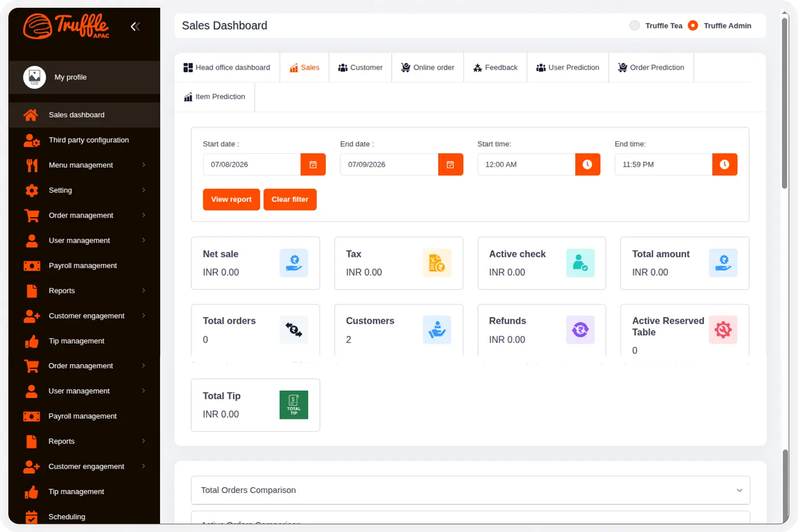Select the Truffle Tea radio button
Viewport: 798px width, 532px height.
634,25
